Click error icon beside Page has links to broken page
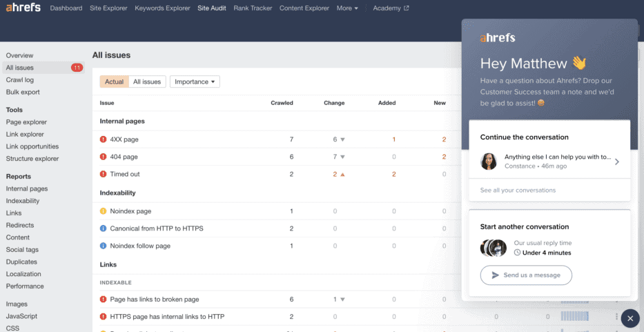The height and width of the screenshot is (332, 644). [x=103, y=299]
